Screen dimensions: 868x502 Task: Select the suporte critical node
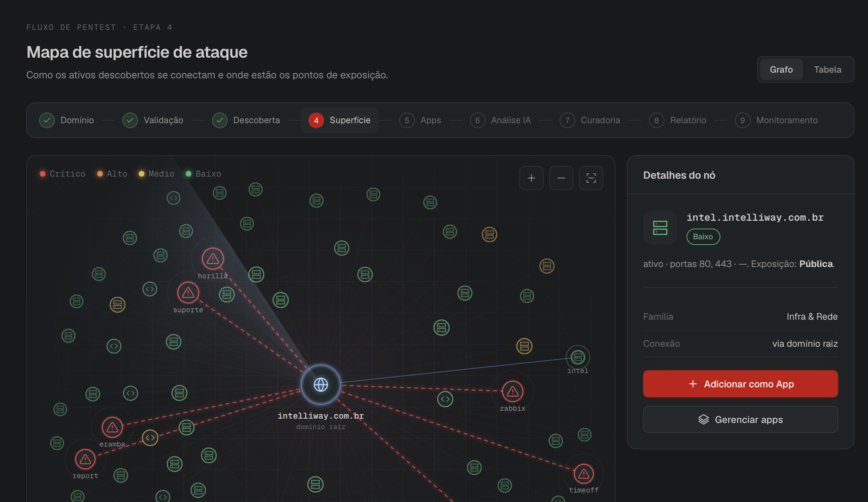click(x=188, y=293)
